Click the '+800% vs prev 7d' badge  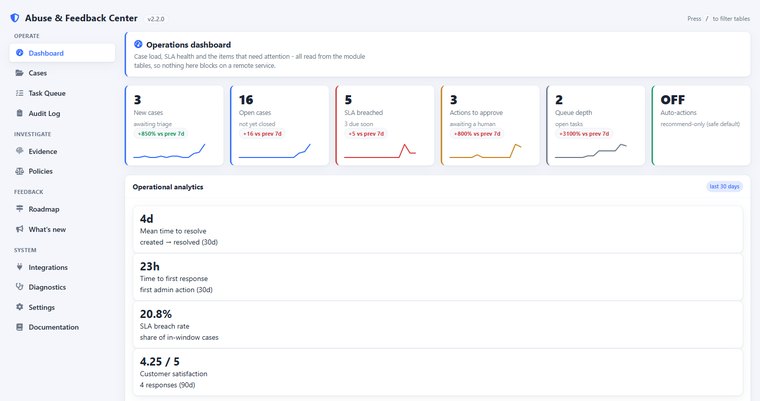pos(477,134)
